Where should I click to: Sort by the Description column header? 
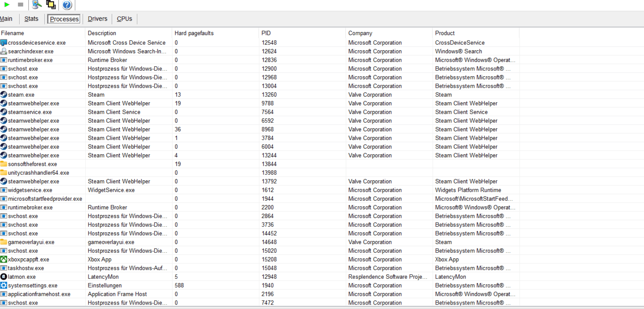[x=129, y=33]
